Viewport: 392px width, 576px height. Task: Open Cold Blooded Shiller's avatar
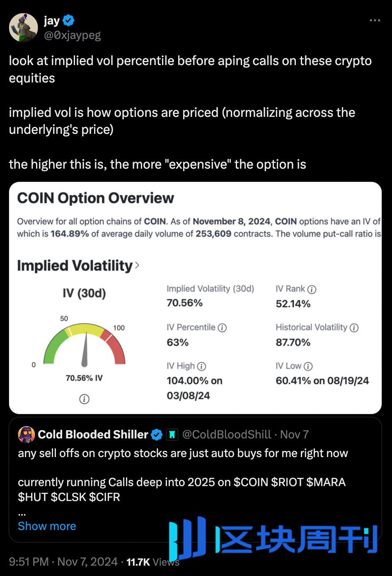pyautogui.click(x=27, y=434)
